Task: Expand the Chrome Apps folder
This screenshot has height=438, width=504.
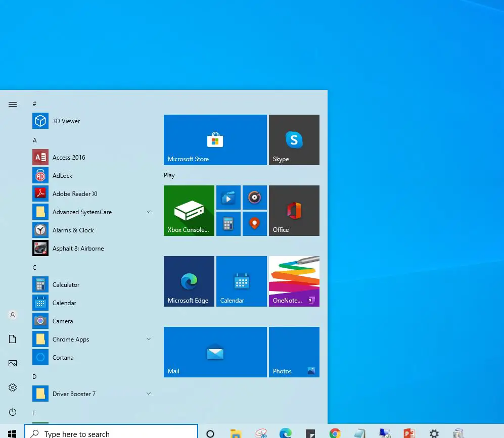Action: (149, 339)
